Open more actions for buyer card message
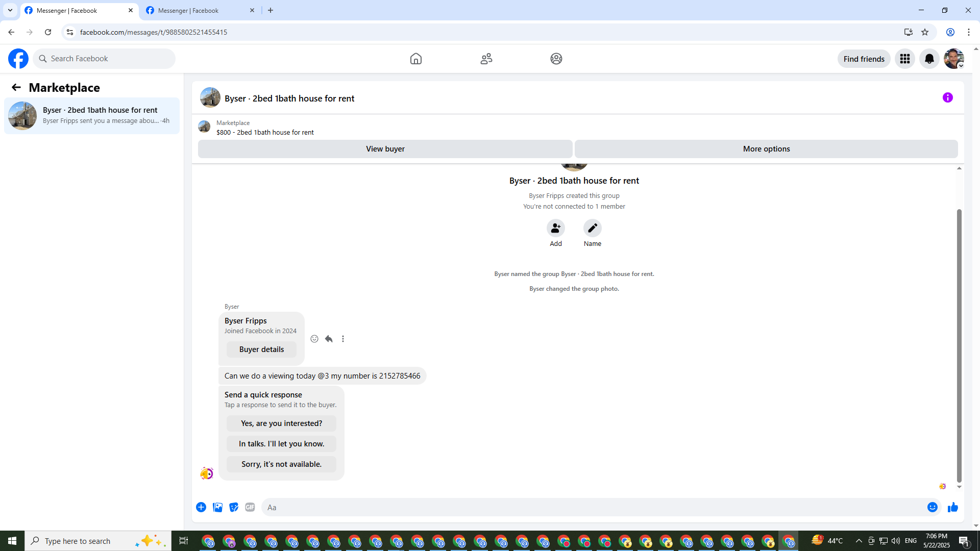Image resolution: width=980 pixels, height=551 pixels. pyautogui.click(x=343, y=339)
